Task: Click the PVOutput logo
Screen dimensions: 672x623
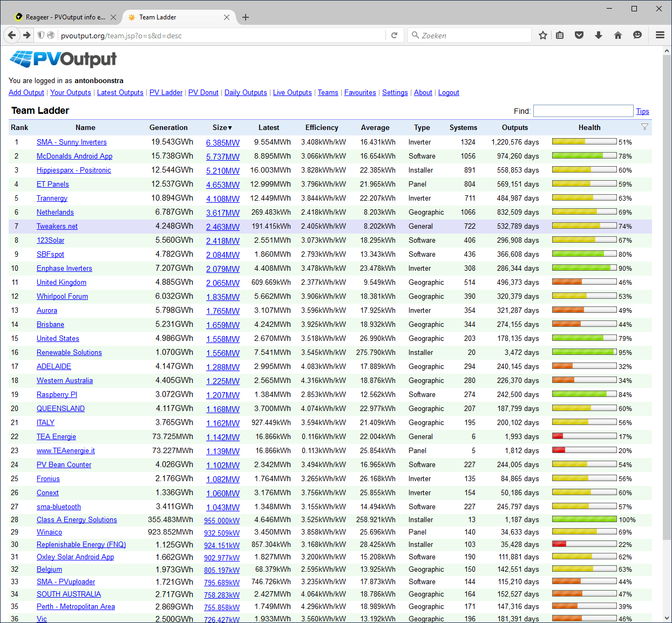Action: pos(63,59)
